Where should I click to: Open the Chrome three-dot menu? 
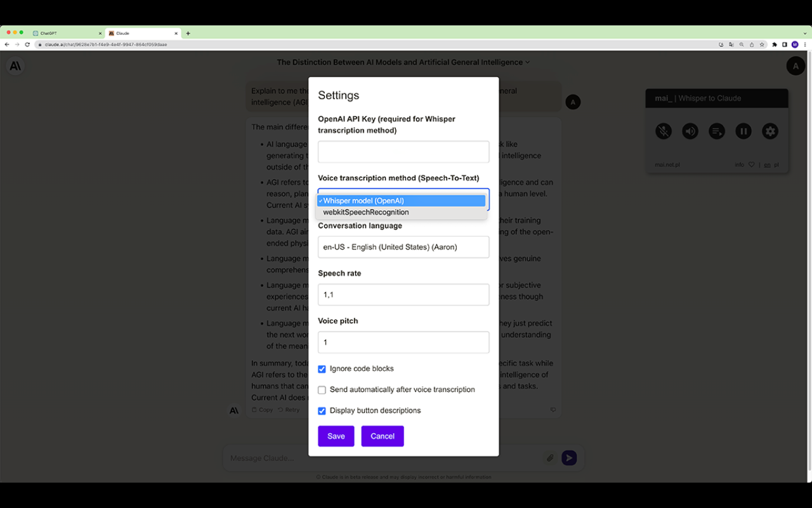(805, 44)
